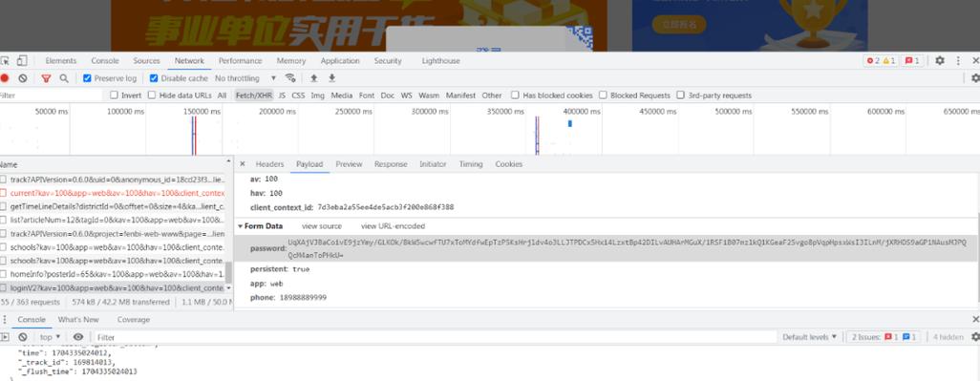Toggle the red network filter funnel icon

pyautogui.click(x=46, y=78)
